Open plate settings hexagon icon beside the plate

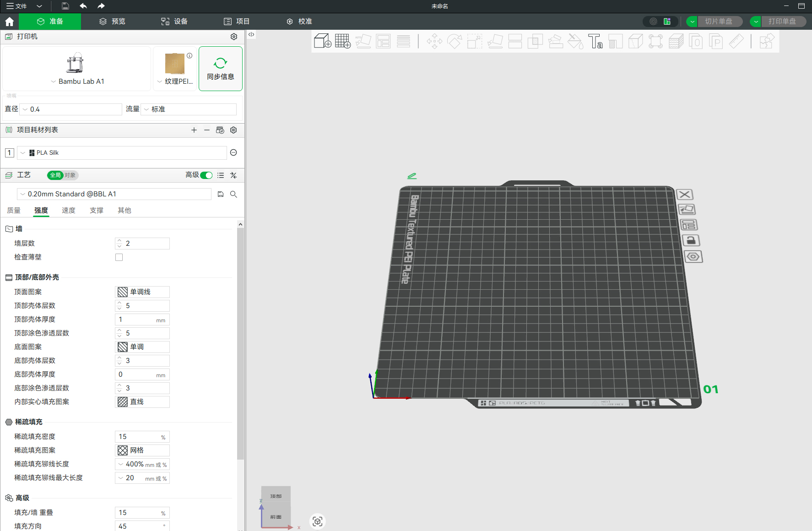[x=693, y=256]
